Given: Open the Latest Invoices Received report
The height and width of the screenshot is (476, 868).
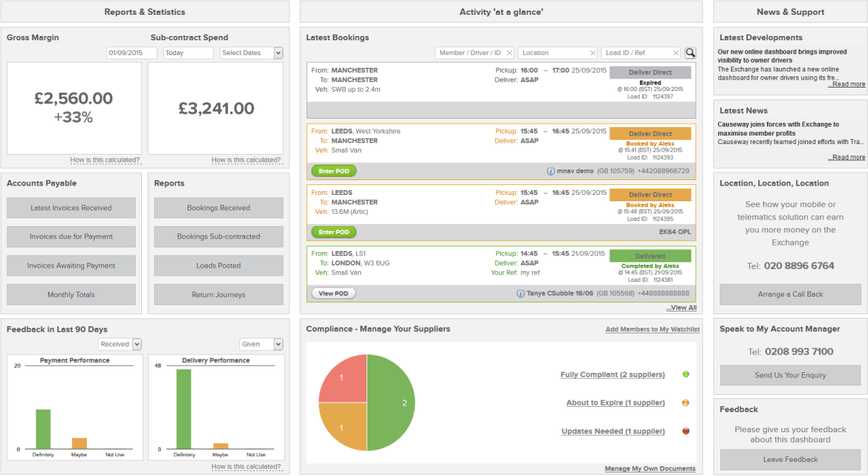Looking at the screenshot, I should pyautogui.click(x=71, y=208).
